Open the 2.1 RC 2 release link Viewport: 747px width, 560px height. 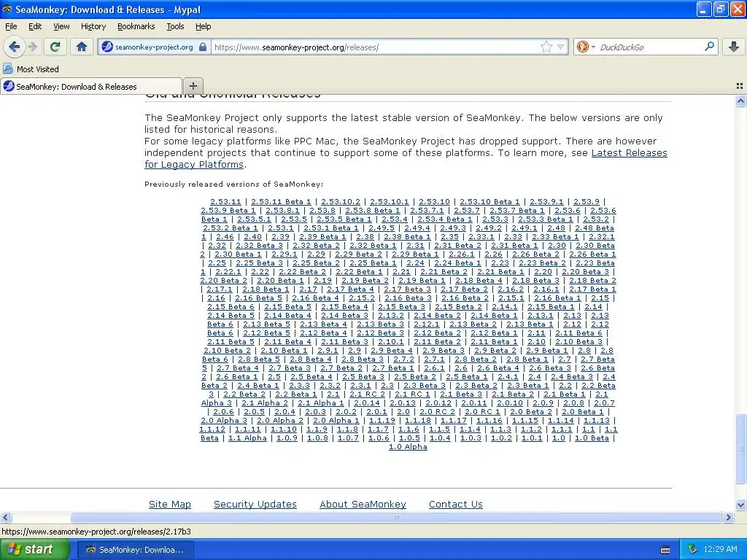(367, 394)
